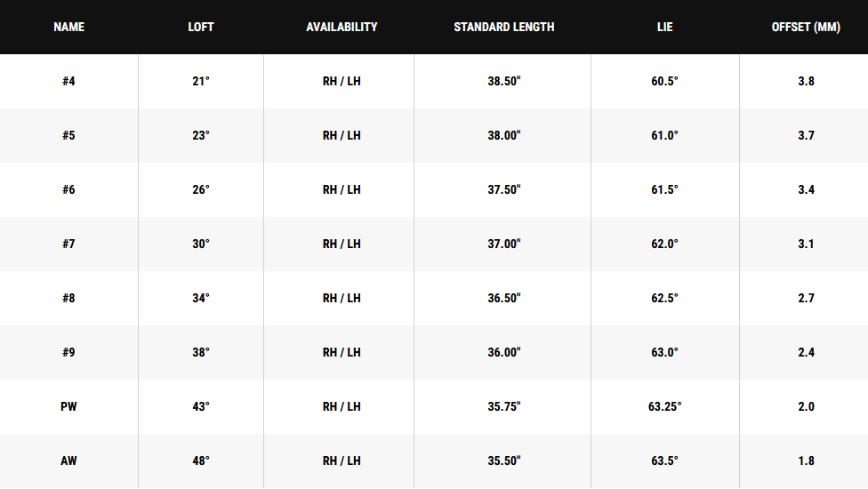This screenshot has height=489, width=868.
Task: Click RH / LH in the #6 row
Action: point(342,190)
